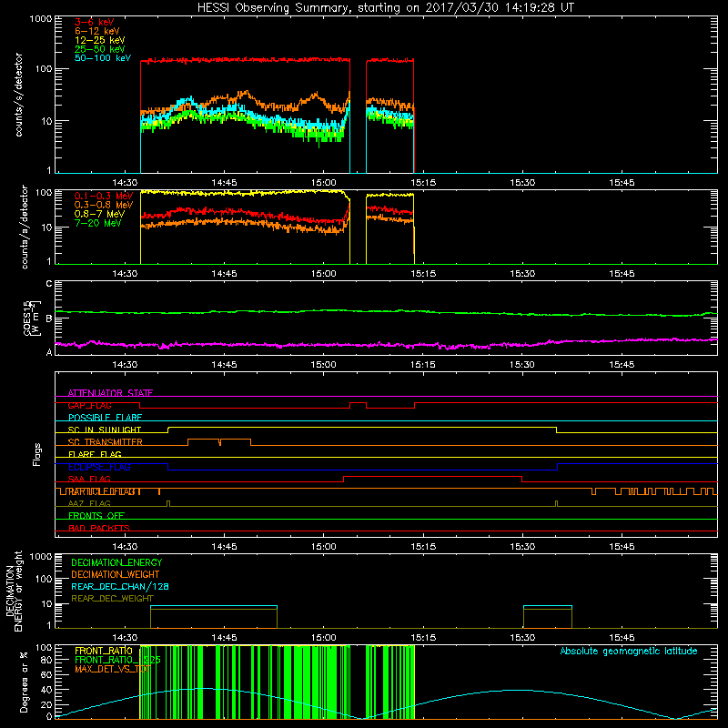728x728 pixels.
Task: Select the SC_TRANSMITTER flag label
Action: 106,442
